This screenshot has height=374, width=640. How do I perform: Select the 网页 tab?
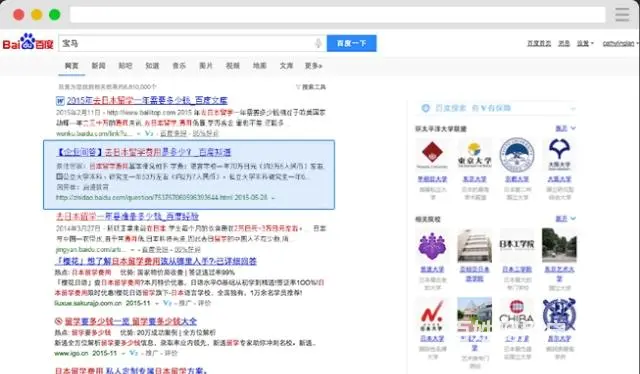[x=71, y=66]
